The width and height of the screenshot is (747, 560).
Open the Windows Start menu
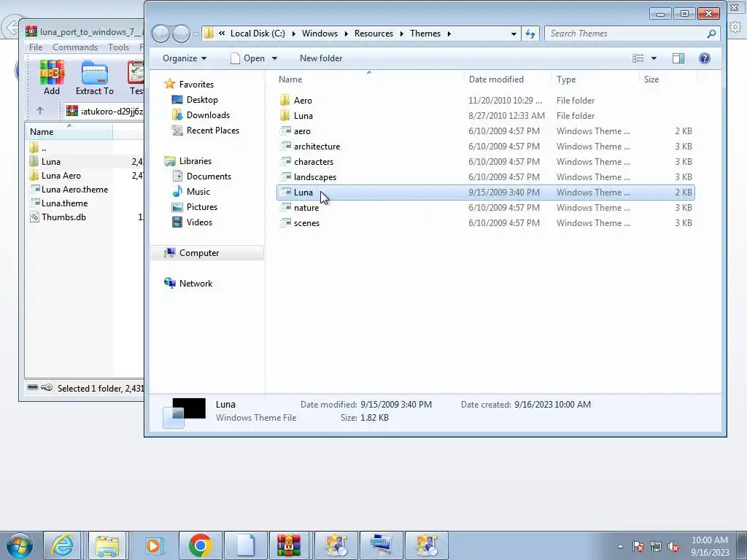pyautogui.click(x=20, y=545)
